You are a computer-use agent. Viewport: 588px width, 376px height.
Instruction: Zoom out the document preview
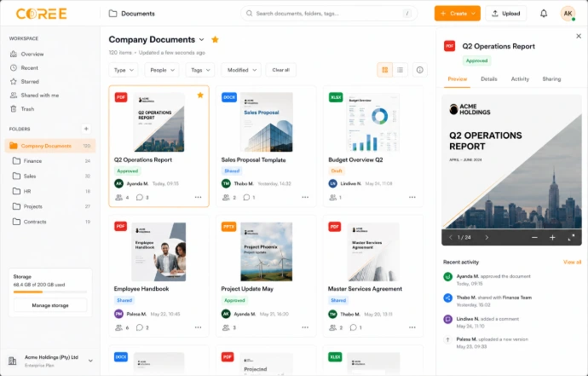534,237
